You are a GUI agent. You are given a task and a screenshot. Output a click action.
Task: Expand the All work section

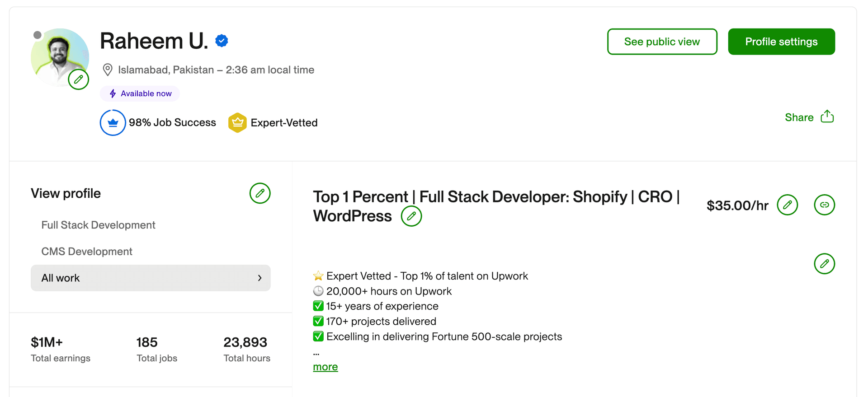(151, 278)
